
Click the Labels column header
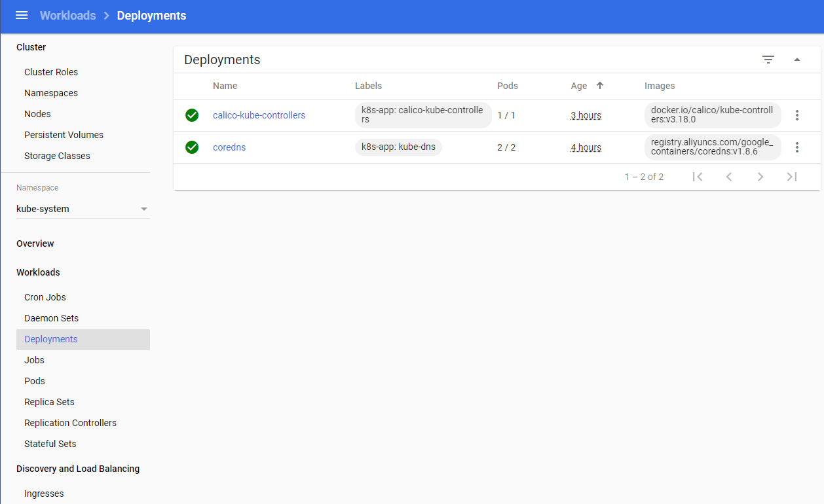[368, 86]
